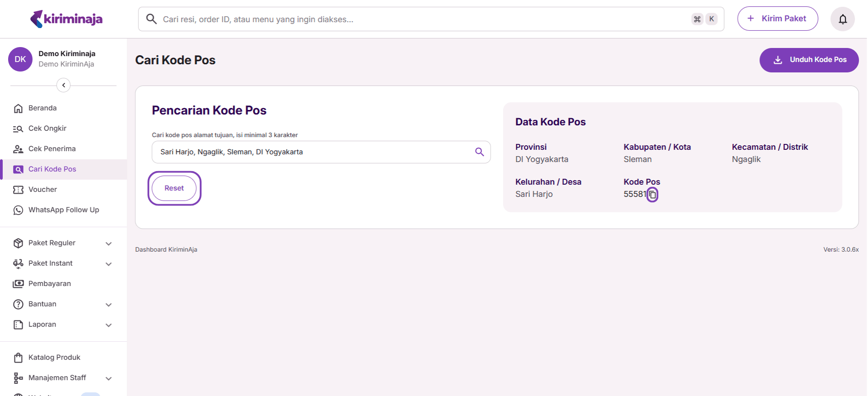Image resolution: width=868 pixels, height=396 pixels.
Task: Open Cek Penerima in sidebar
Action: 52,149
